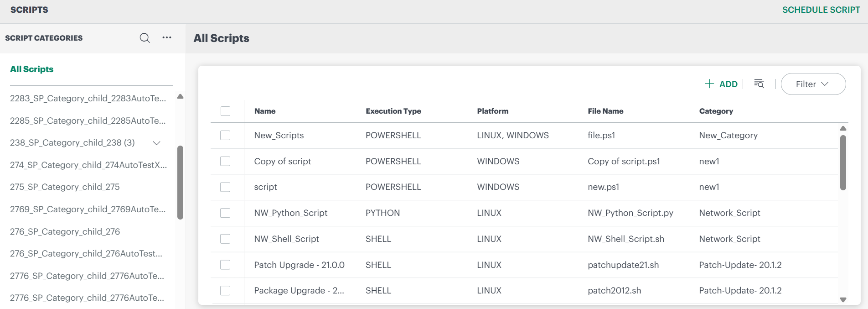Select 2283_SP_Category_child_2283AutoTe... category
This screenshot has height=309, width=868.
click(x=88, y=98)
